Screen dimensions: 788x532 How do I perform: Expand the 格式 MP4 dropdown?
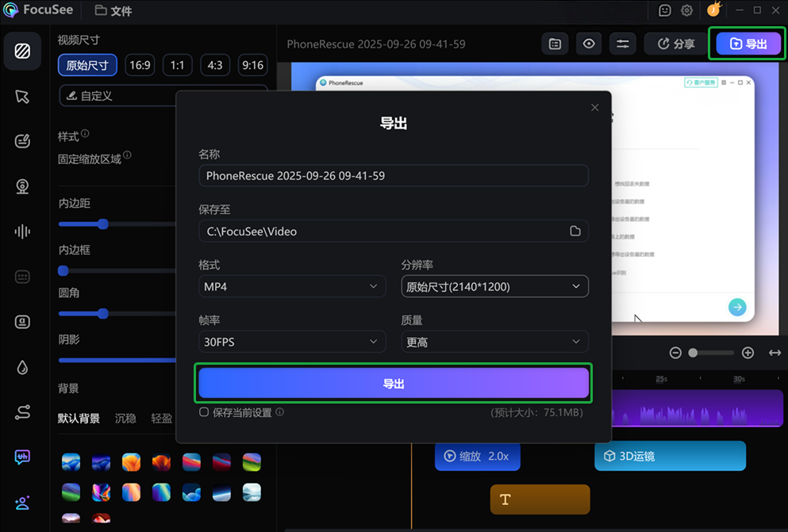tap(292, 286)
